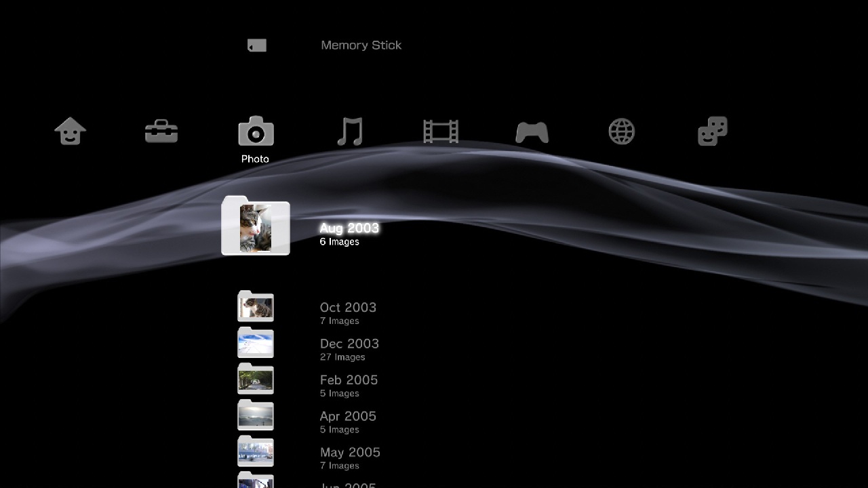Select the Oct 2003 album title
The width and height of the screenshot is (868, 488).
pyautogui.click(x=348, y=308)
